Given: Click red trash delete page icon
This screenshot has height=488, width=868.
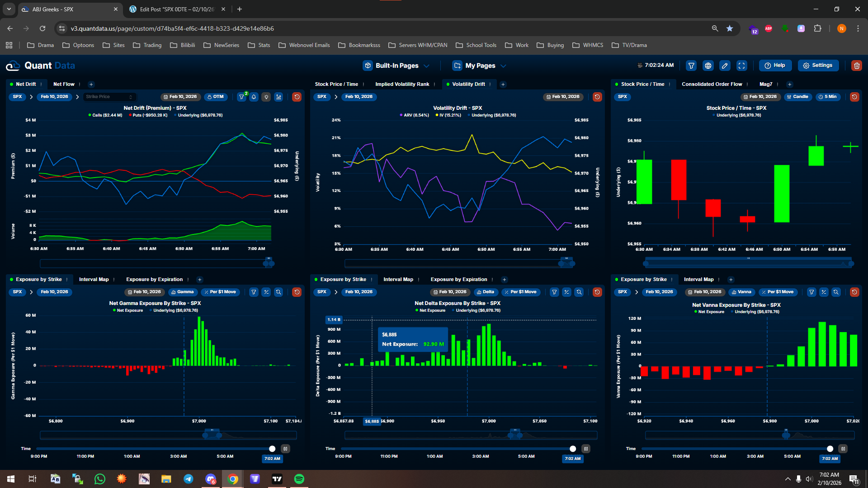Looking at the screenshot, I should coord(856,66).
